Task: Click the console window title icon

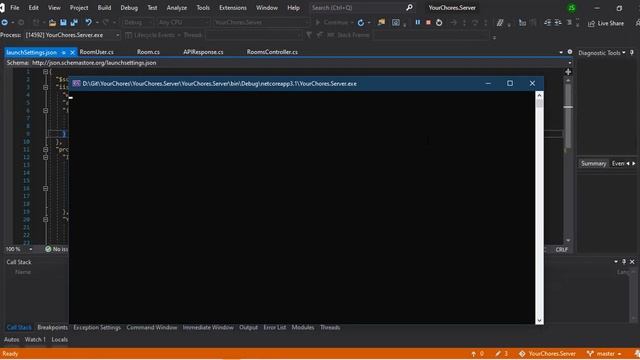Action: click(x=76, y=83)
